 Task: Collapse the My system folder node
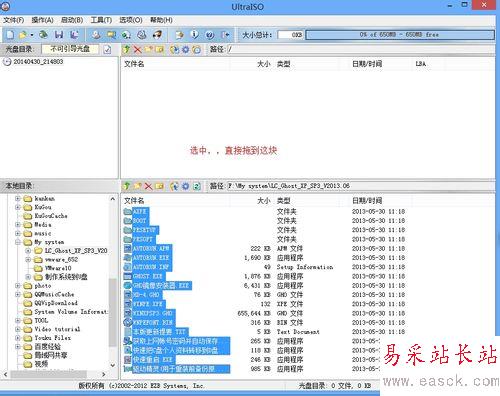[x=18, y=242]
